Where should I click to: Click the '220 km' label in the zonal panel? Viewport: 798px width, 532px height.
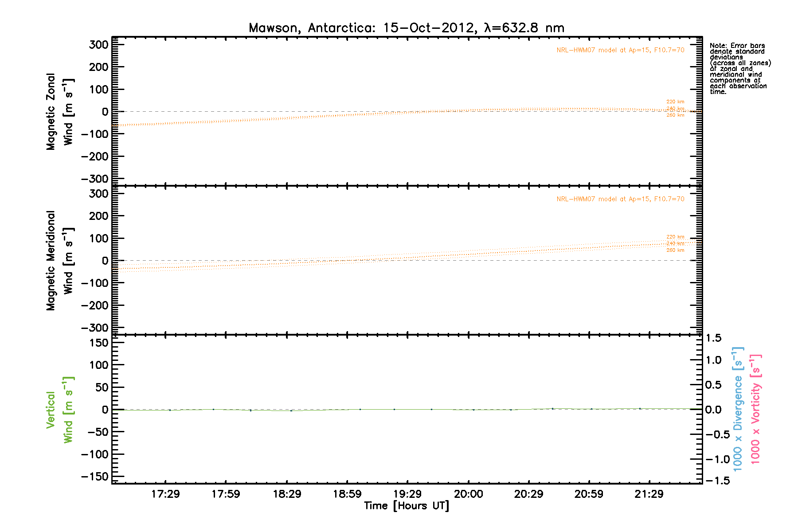[675, 102]
